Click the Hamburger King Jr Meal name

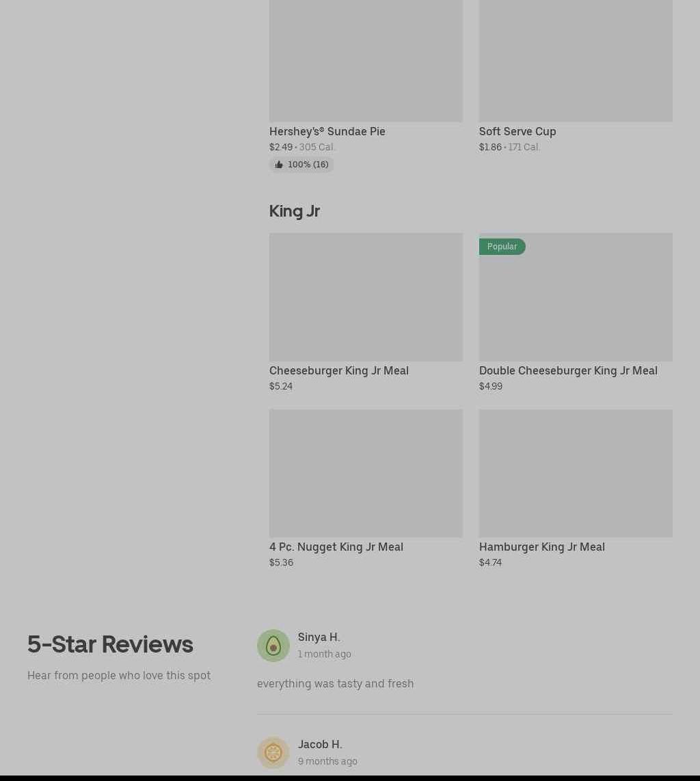click(x=542, y=547)
